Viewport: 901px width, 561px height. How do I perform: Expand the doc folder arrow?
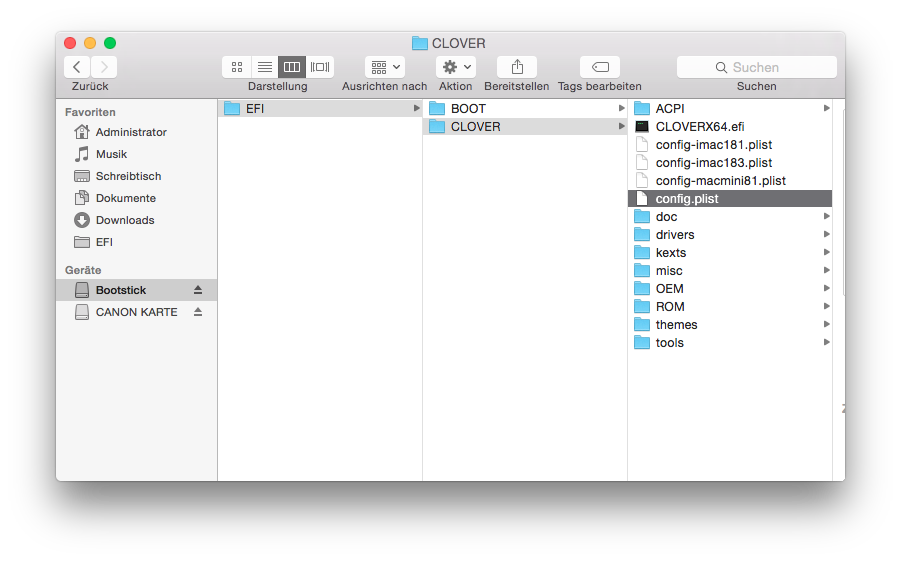(826, 216)
